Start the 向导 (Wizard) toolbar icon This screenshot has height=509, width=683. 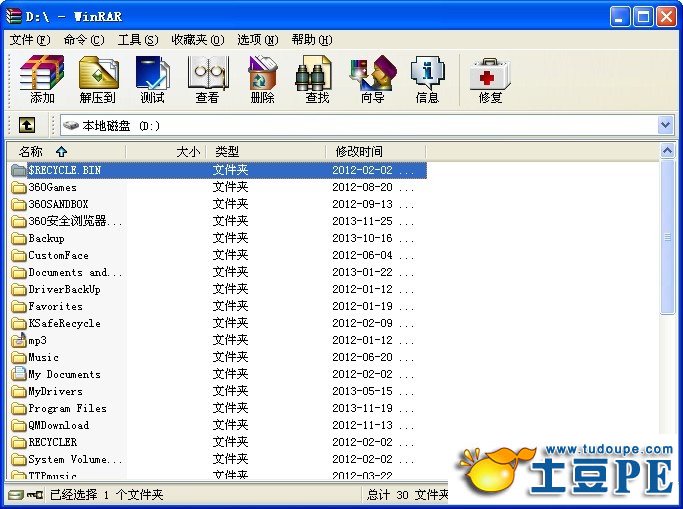click(x=372, y=79)
